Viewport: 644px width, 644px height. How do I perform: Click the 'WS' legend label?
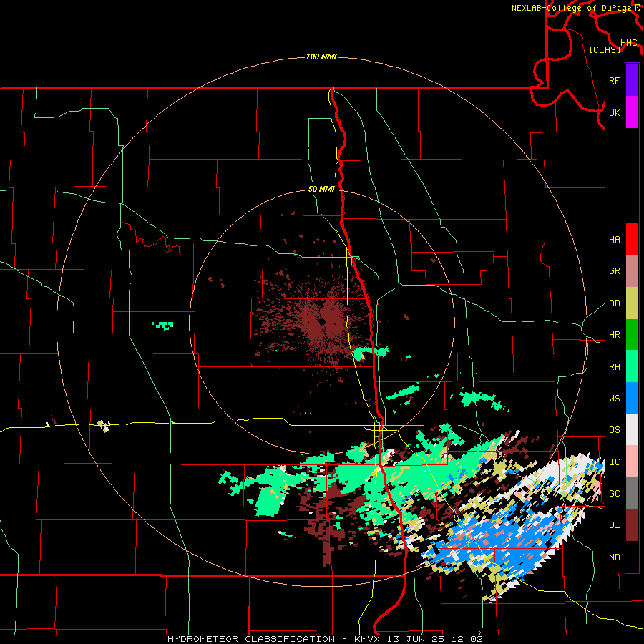614,399
